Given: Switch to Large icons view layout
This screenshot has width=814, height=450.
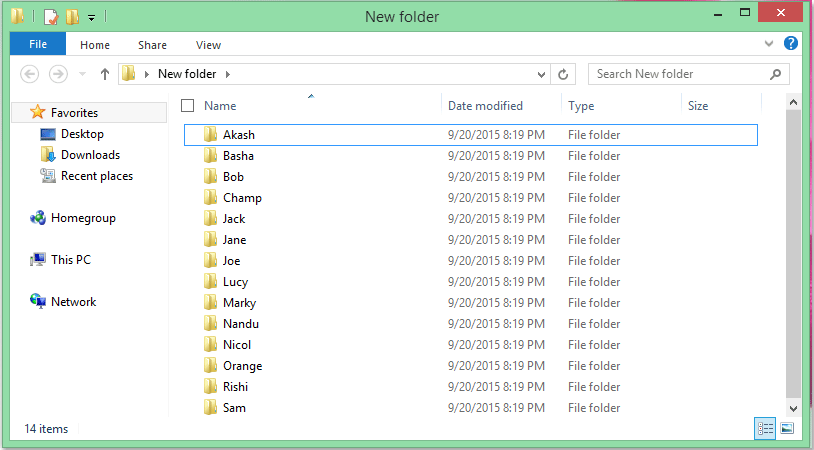Looking at the screenshot, I should [x=787, y=428].
